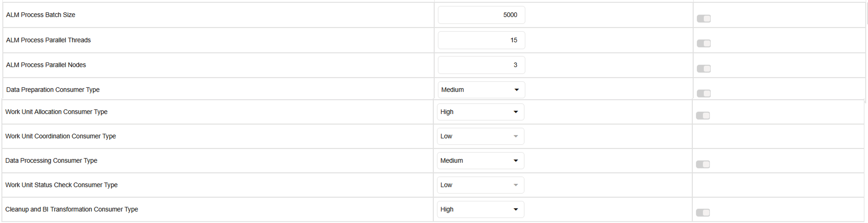868x223 pixels.
Task: Toggle switch for ALM Process Parallel Nodes
Action: (704, 69)
